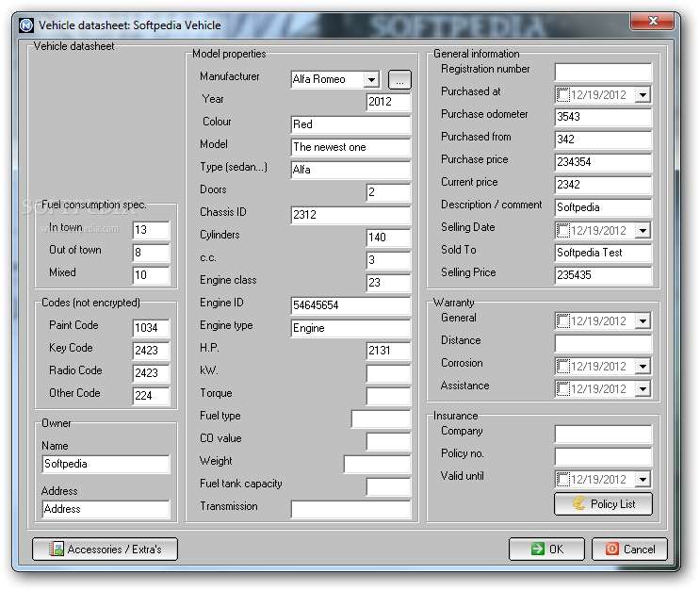Close the Vehicle datasheet window
The height and width of the screenshot is (591, 700).
[652, 21]
